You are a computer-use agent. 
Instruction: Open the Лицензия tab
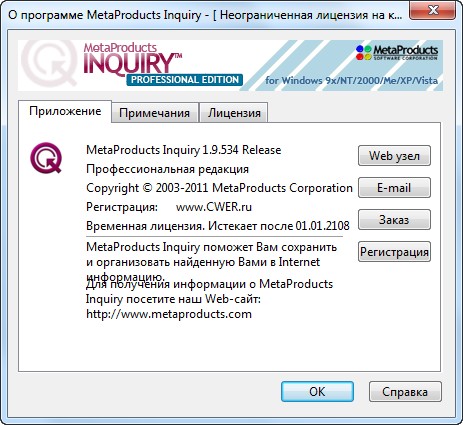tap(234, 113)
